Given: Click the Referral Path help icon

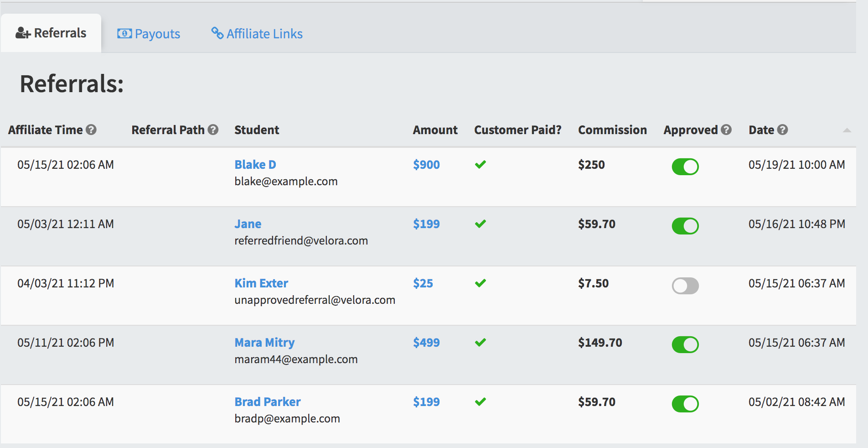Looking at the screenshot, I should (213, 130).
